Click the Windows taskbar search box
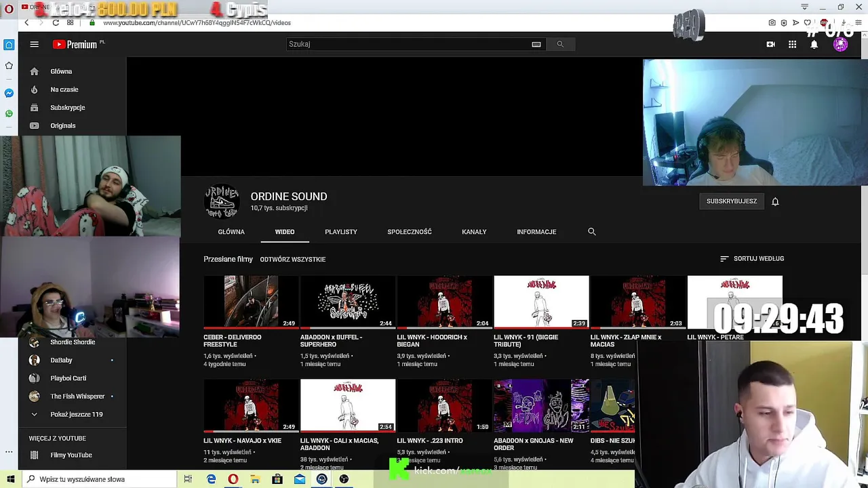The width and height of the screenshot is (868, 488). coord(98,479)
